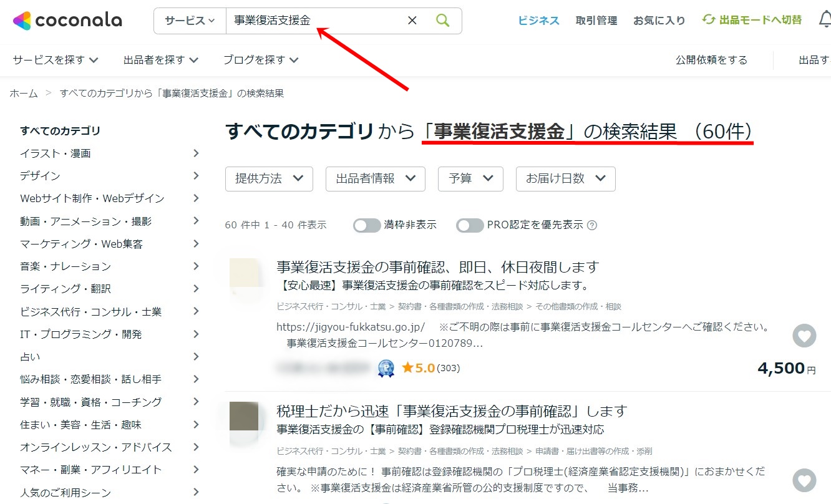Select 人気のご利用シーン category
The height and width of the screenshot is (504, 831).
coord(66,493)
